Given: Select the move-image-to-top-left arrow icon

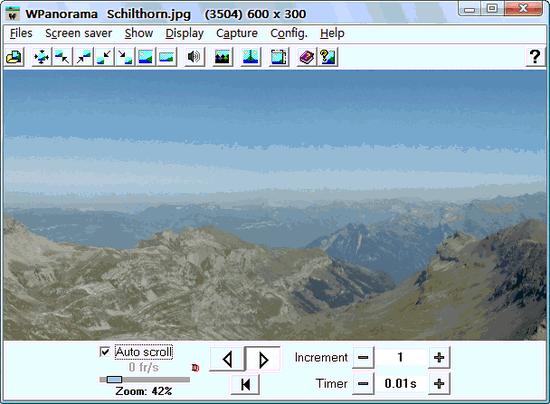Looking at the screenshot, I should 62,56.
